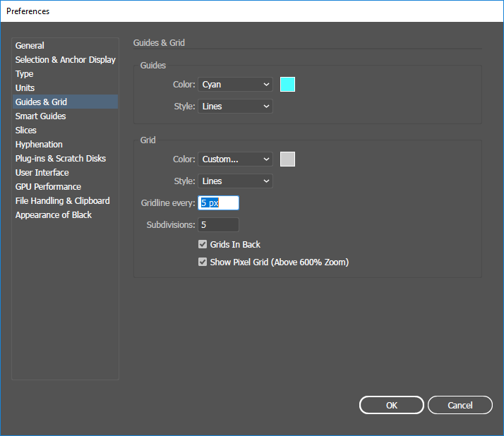504x436 pixels.
Task: Toggle the Grids In Back checkbox
Action: coord(203,245)
